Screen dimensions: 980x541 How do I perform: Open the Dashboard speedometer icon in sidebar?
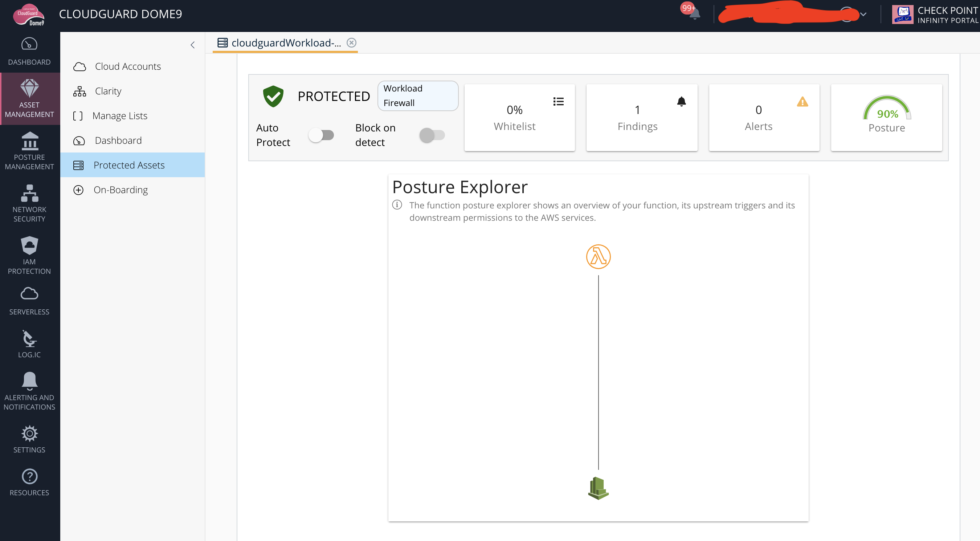click(x=29, y=44)
